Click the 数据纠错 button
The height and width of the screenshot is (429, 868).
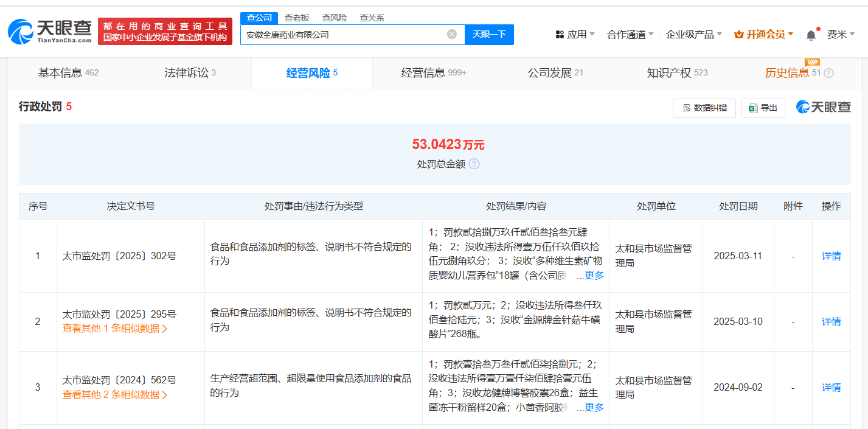click(704, 108)
